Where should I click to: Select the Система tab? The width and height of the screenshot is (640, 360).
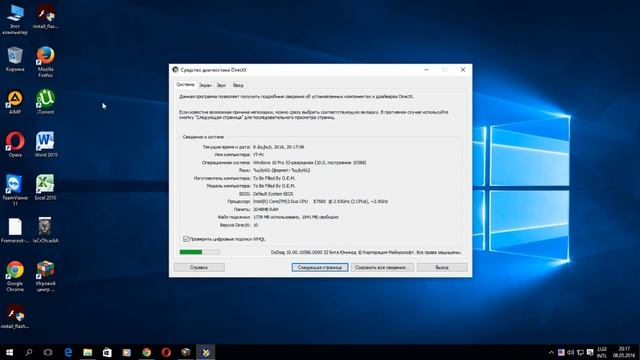click(x=185, y=84)
